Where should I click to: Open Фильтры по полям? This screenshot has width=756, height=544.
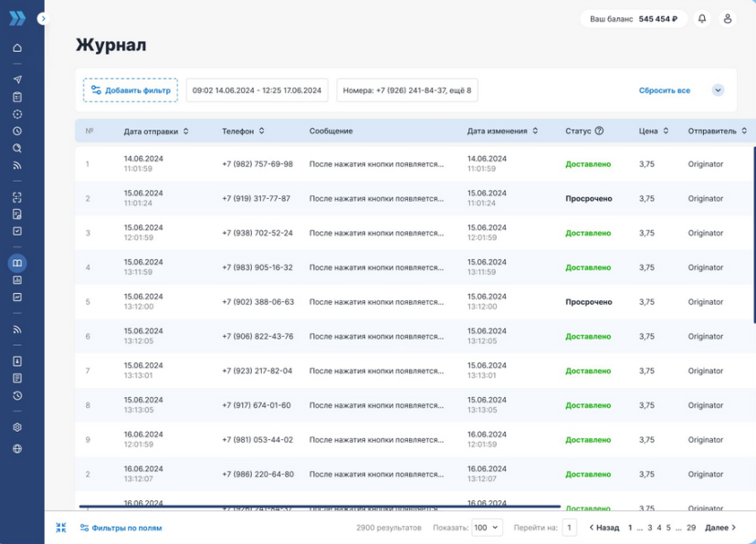(x=121, y=528)
